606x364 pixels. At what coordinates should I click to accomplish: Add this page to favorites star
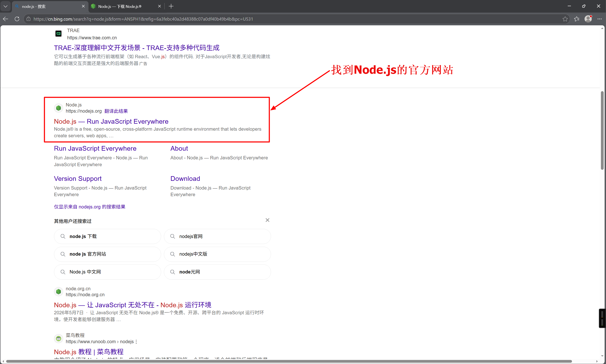[565, 19]
